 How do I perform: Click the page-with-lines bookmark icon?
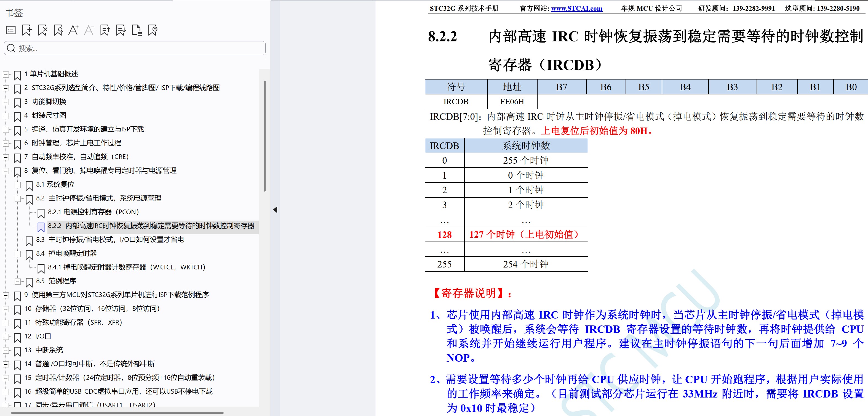(x=137, y=30)
